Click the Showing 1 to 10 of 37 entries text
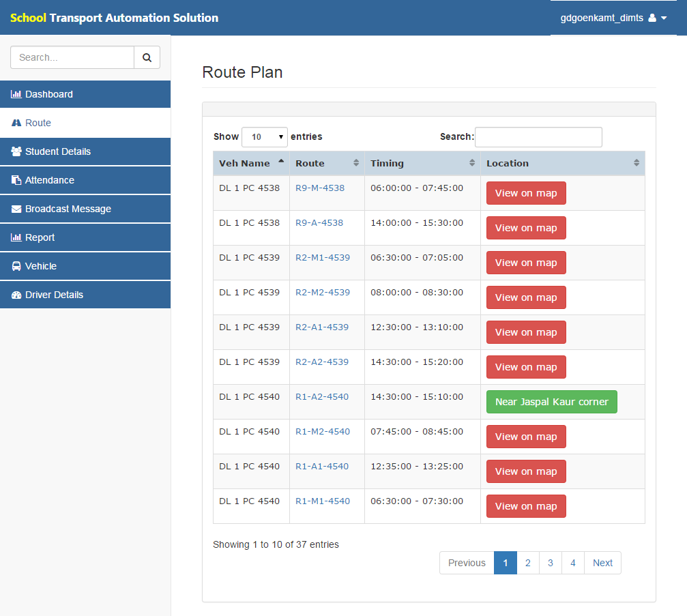Screen dimensions: 687x616 tap(276, 544)
